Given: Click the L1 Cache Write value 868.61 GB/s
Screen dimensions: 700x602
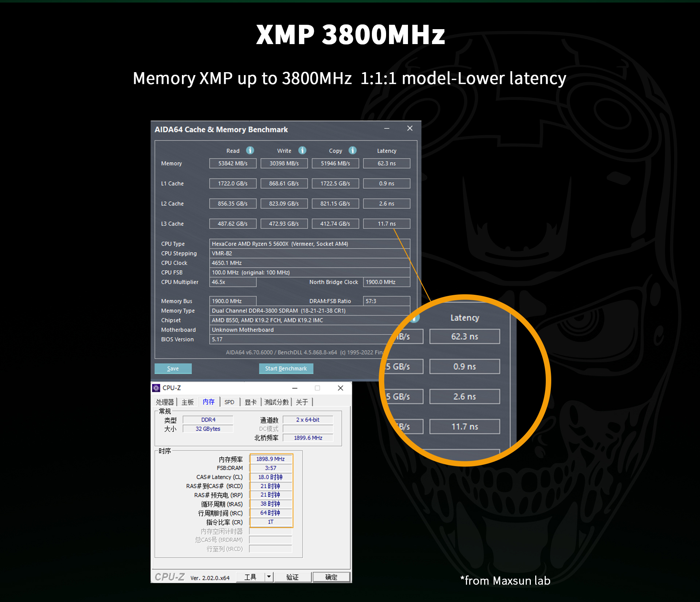Looking at the screenshot, I should (x=284, y=183).
